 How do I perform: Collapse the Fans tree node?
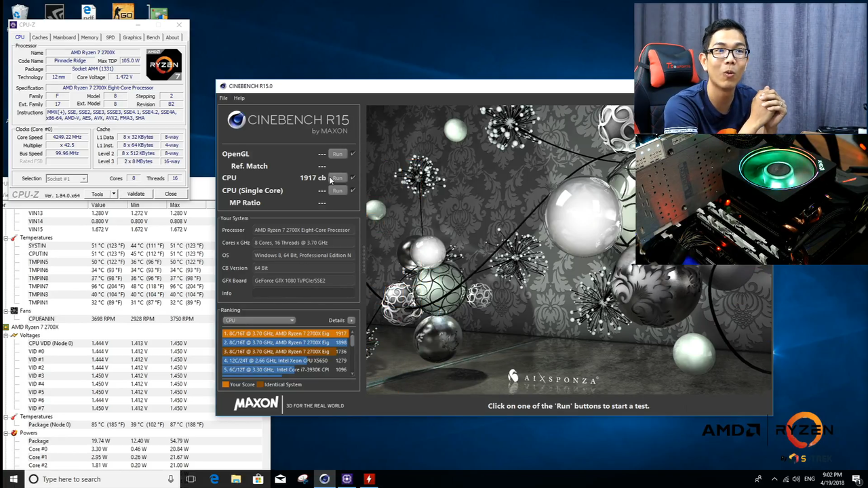6,311
